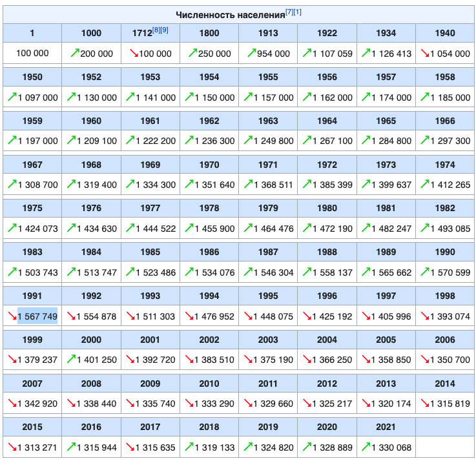Click the 2021 year header cell

(x=386, y=427)
